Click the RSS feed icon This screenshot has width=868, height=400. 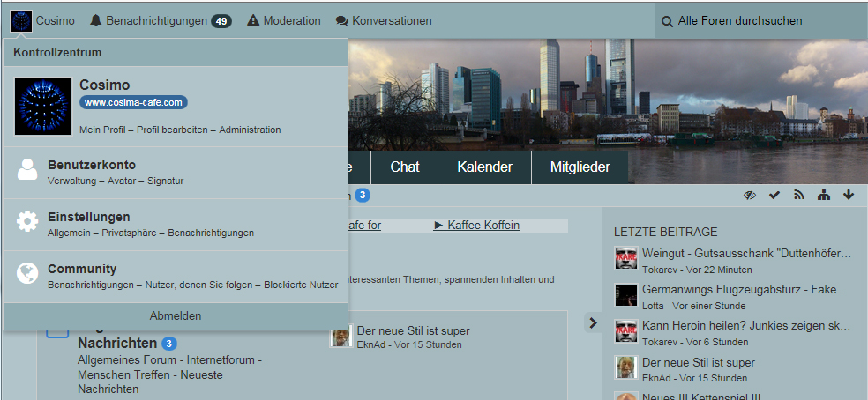point(799,195)
